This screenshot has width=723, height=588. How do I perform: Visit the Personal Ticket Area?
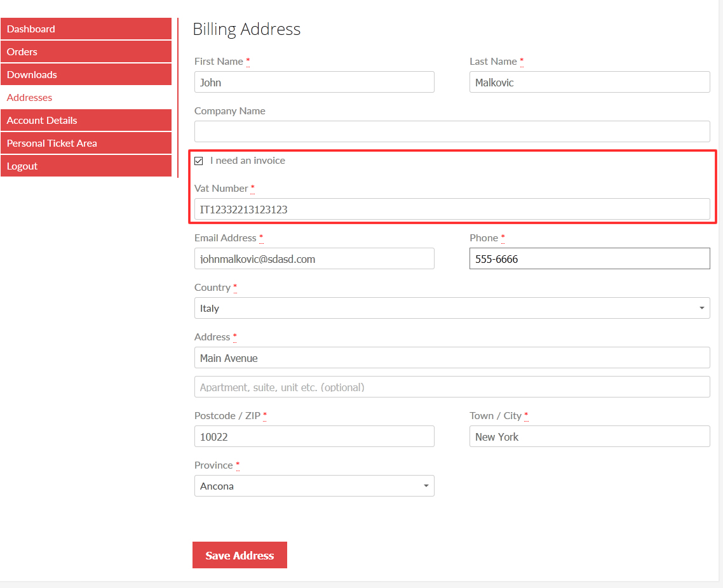pos(86,144)
